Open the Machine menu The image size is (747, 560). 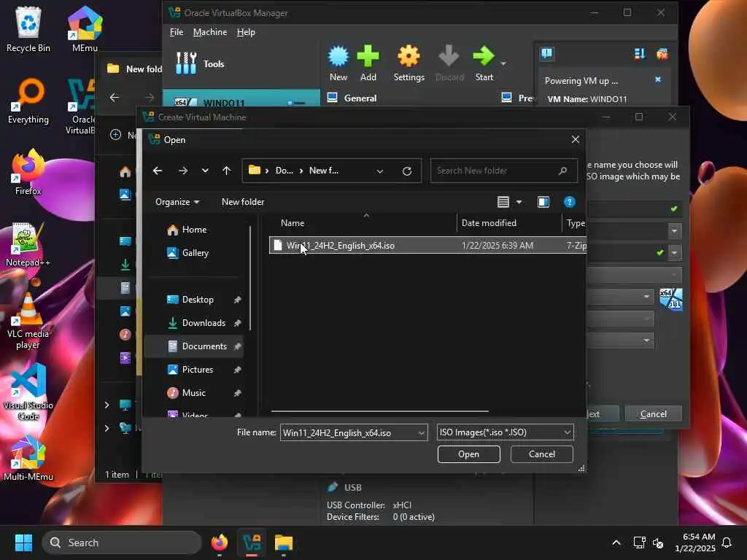209,32
